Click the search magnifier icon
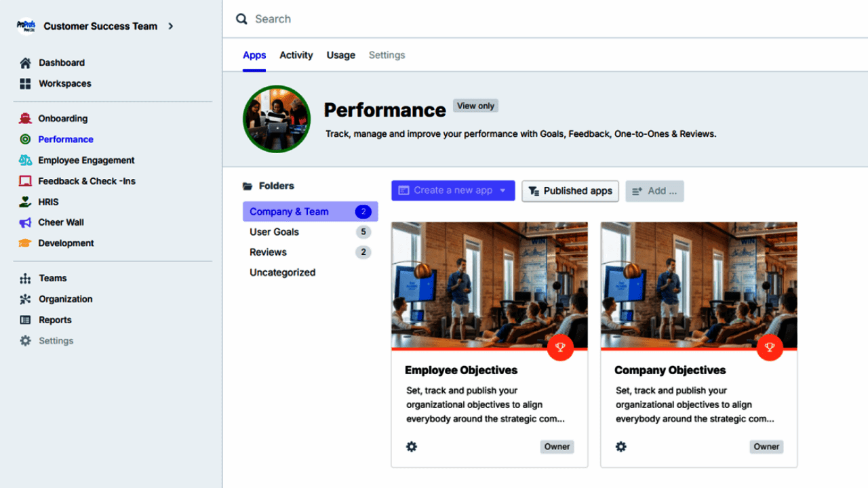This screenshot has width=868, height=488. 241,19
